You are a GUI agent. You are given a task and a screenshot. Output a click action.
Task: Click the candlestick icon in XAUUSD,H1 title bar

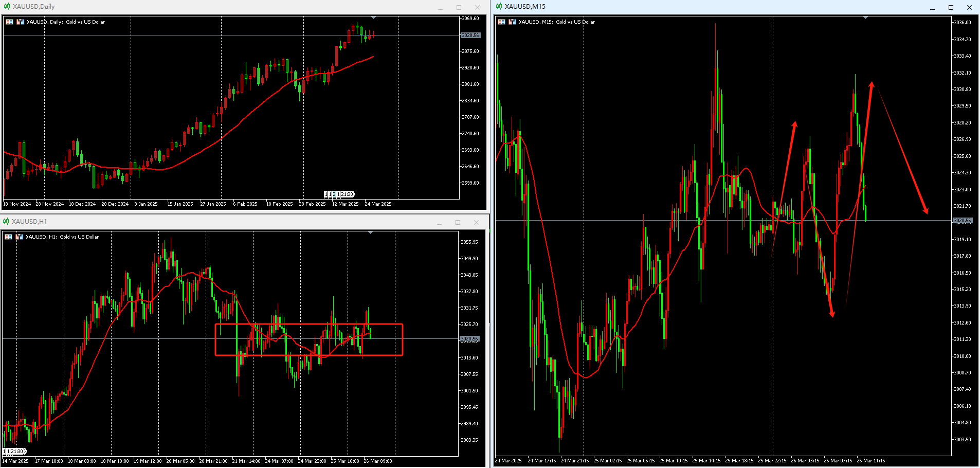pyautogui.click(x=6, y=221)
